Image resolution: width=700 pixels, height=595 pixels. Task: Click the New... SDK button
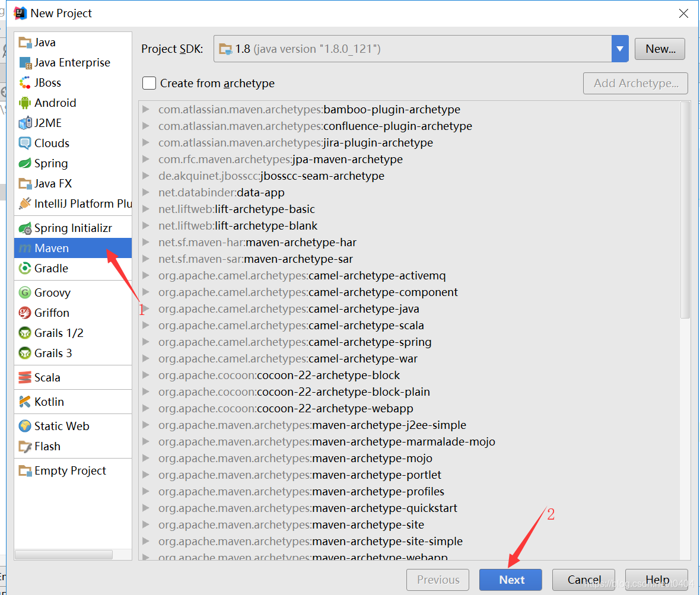pyautogui.click(x=660, y=49)
